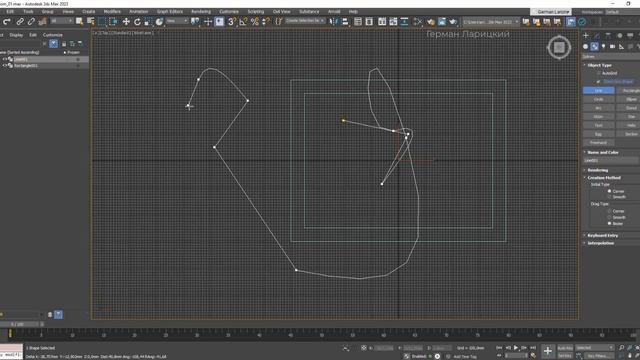Screen dimensions: 640x360
Task: Open the Scripting menu
Action: (x=256, y=11)
